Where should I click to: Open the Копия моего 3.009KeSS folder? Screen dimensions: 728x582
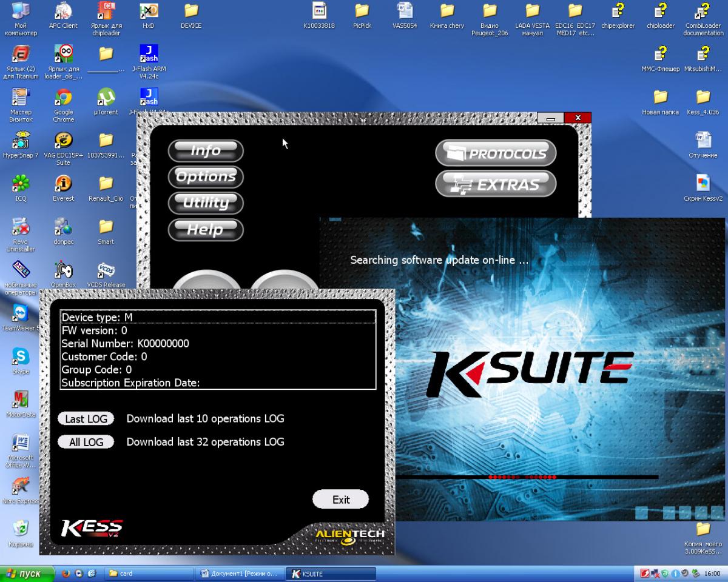(x=703, y=538)
